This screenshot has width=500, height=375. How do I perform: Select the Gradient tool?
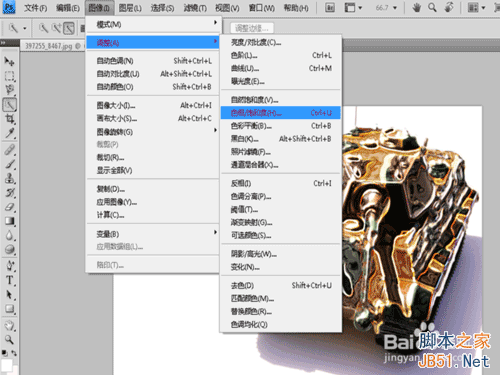[9, 221]
